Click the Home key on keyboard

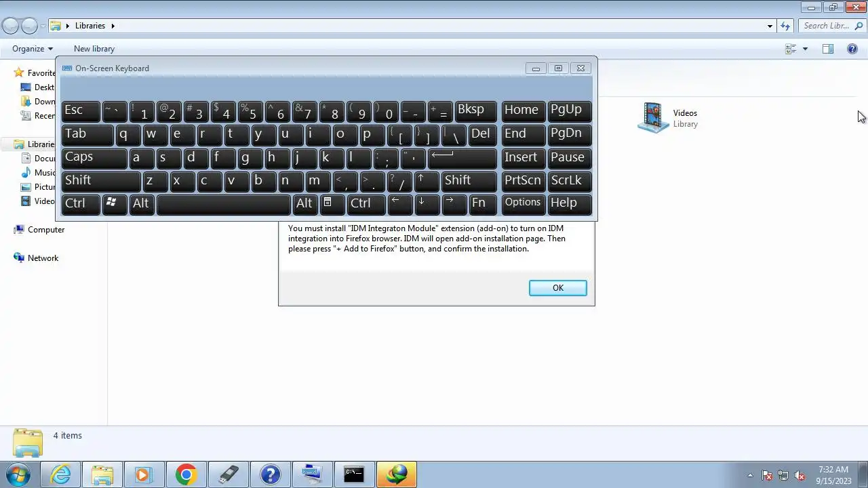pos(523,111)
